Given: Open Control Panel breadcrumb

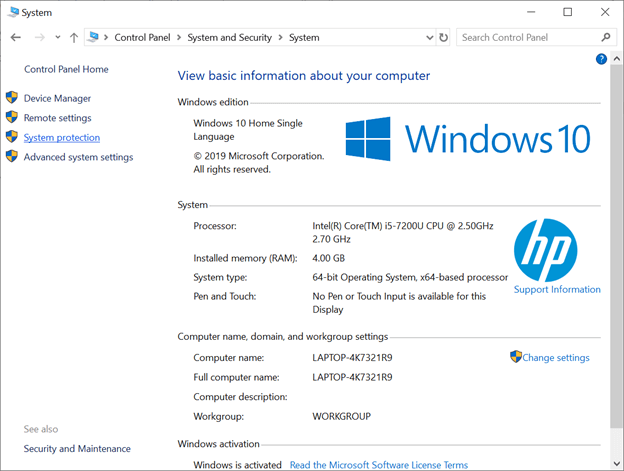Looking at the screenshot, I should (x=142, y=37).
